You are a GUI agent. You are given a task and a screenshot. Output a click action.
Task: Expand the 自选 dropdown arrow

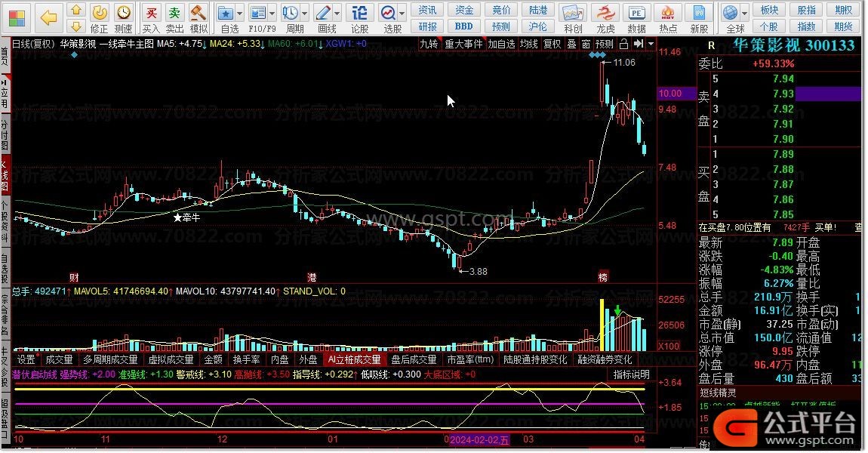[240, 13]
